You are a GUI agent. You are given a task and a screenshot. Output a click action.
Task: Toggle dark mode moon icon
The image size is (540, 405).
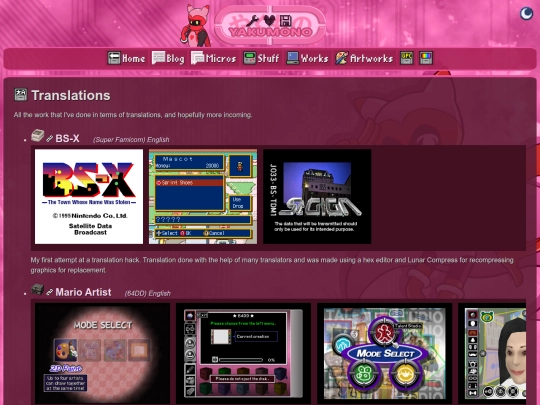pyautogui.click(x=526, y=14)
